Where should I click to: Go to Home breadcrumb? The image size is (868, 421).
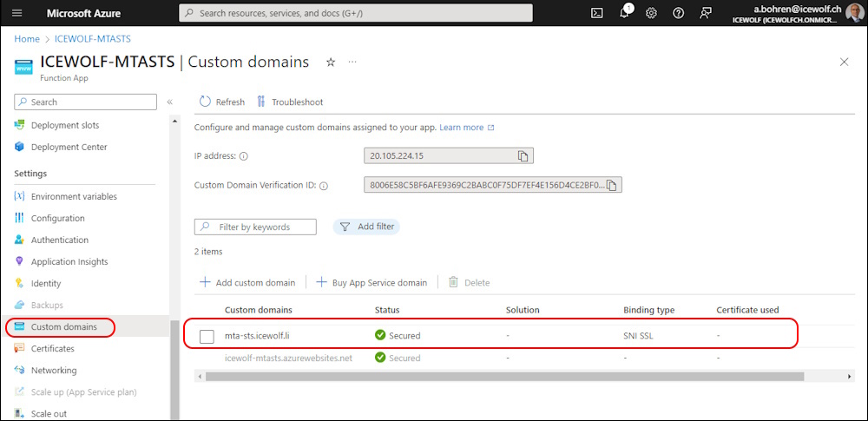point(27,39)
